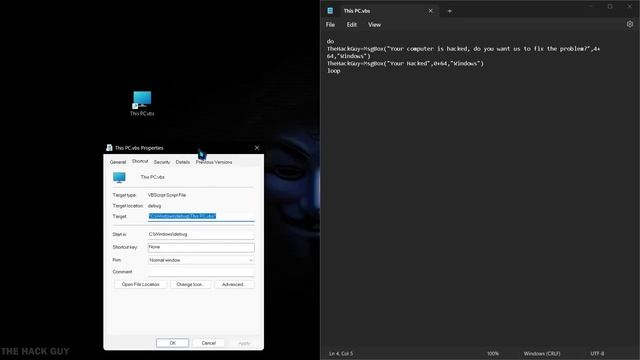Screen dimensions: 640x360
Task: Click into the Target field
Action: click(x=201, y=216)
